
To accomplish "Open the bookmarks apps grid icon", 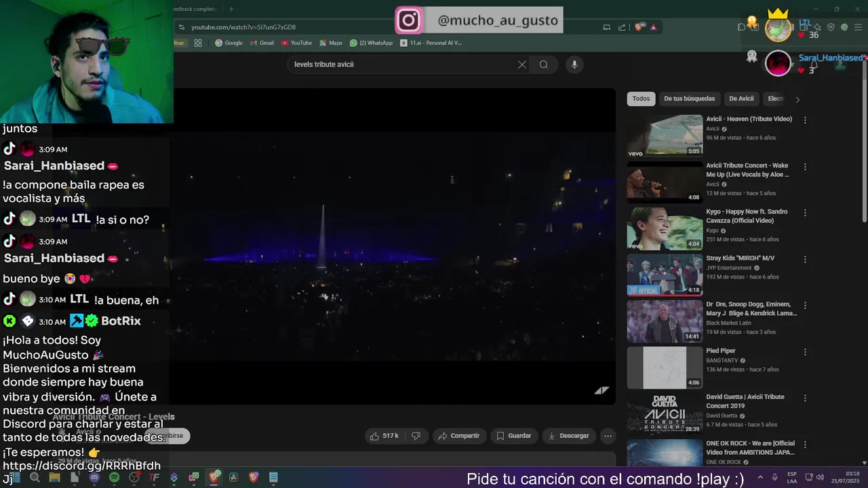I will tap(198, 43).
